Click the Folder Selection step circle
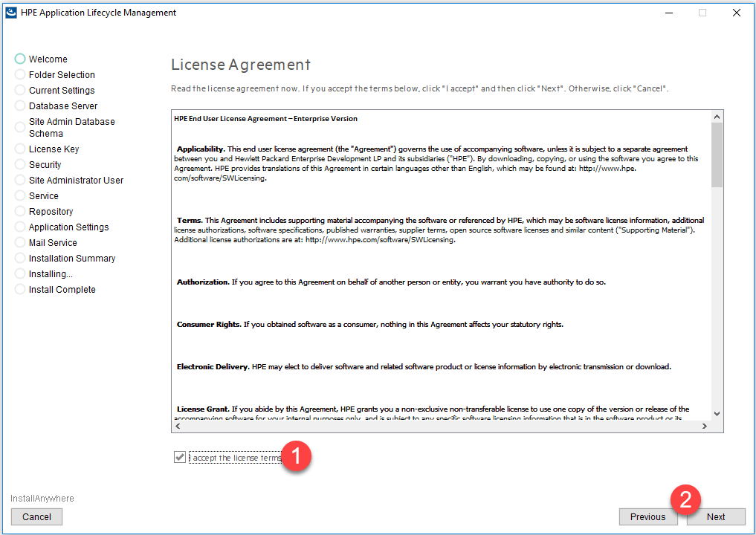This screenshot has height=535, width=756. [20, 75]
